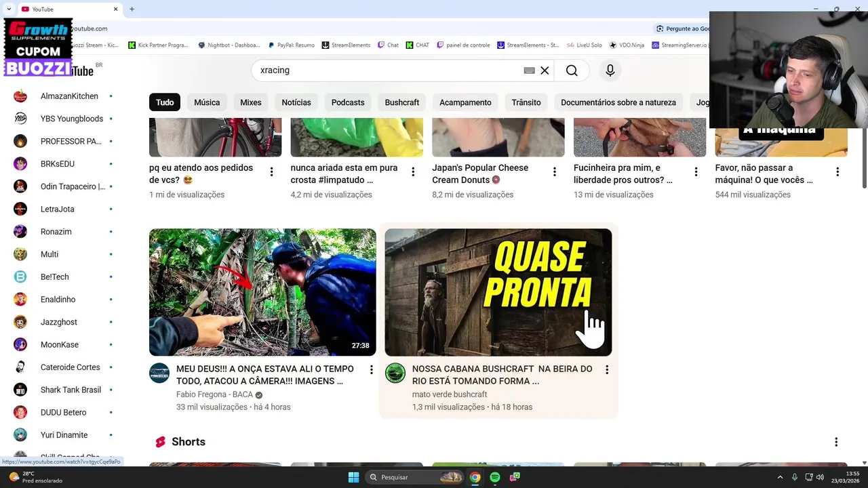Open the browser tab search dropdown arrow

8,9
